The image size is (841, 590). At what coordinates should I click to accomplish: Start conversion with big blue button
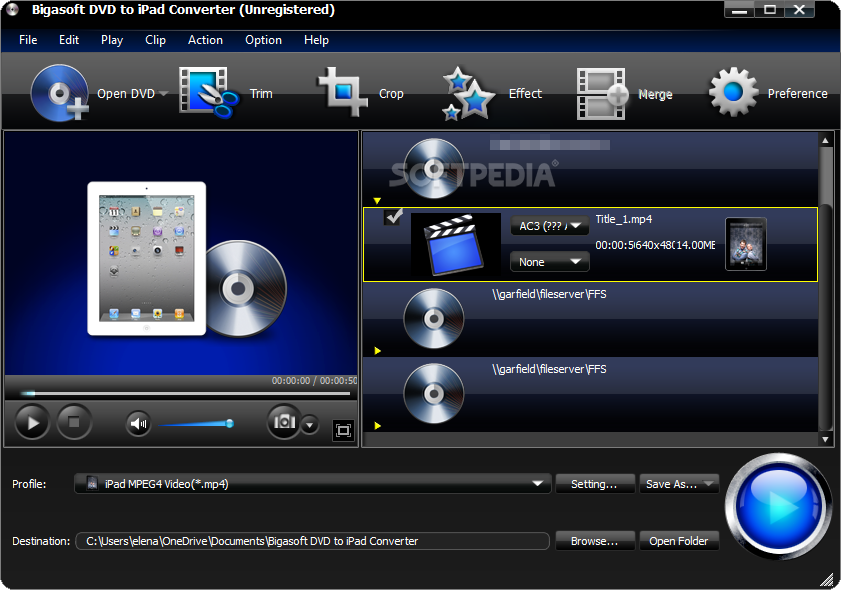[779, 506]
